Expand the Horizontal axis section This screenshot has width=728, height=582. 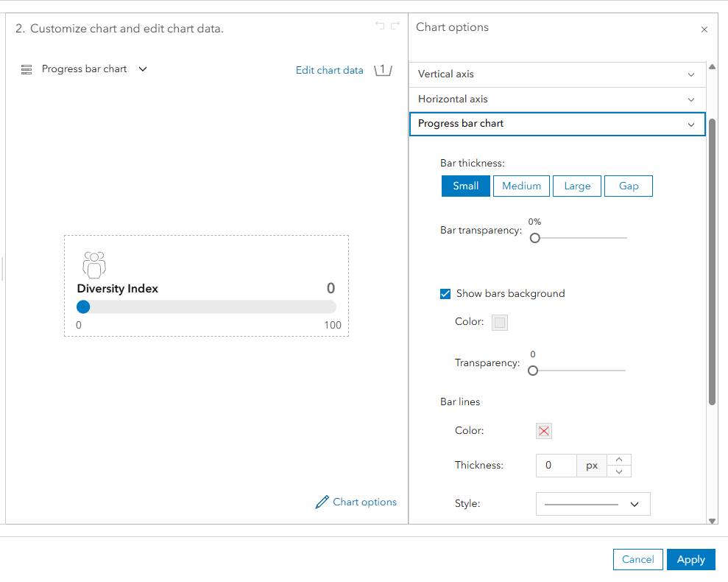(556, 99)
